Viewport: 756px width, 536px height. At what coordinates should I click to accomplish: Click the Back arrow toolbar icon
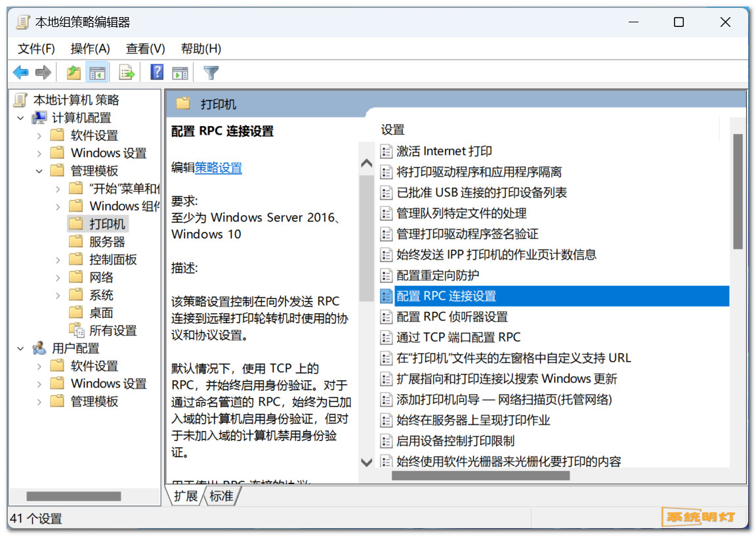click(x=21, y=73)
